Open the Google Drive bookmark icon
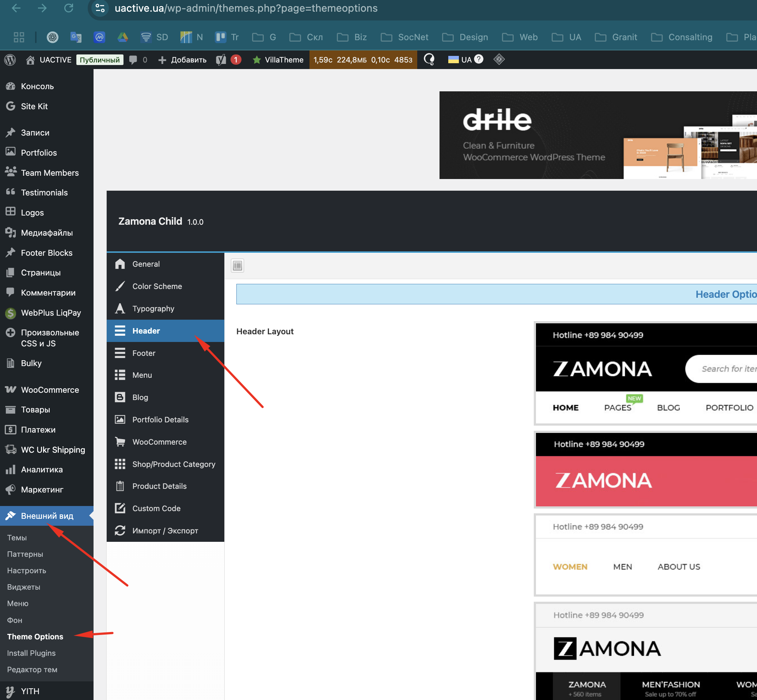Image resolution: width=757 pixels, height=700 pixels. coord(122,37)
